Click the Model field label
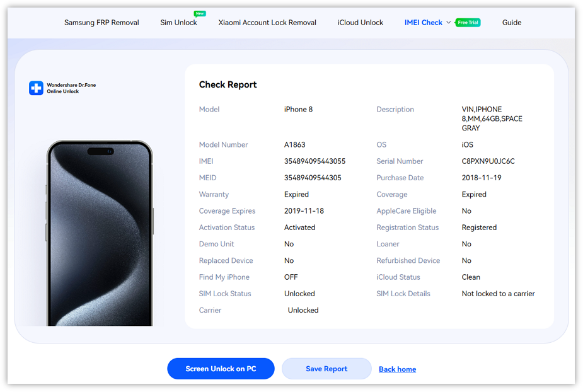 tap(209, 109)
